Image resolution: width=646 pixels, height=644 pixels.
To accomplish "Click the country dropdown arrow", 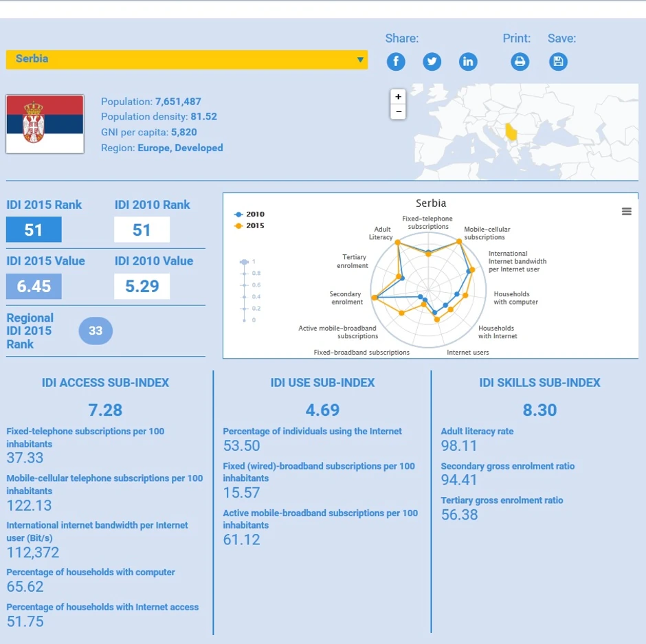I will pyautogui.click(x=361, y=60).
